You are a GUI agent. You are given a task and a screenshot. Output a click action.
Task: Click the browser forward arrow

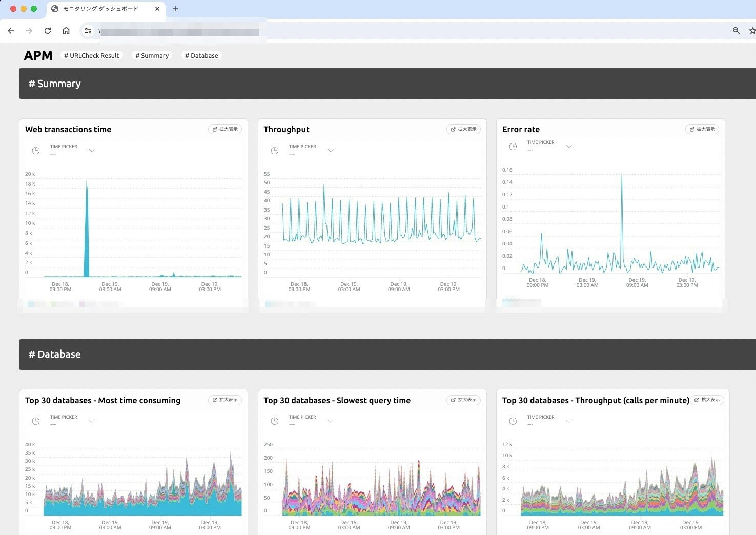coord(29,31)
